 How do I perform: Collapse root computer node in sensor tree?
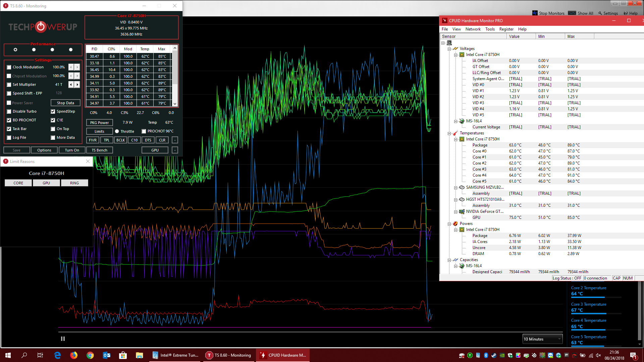443,43
